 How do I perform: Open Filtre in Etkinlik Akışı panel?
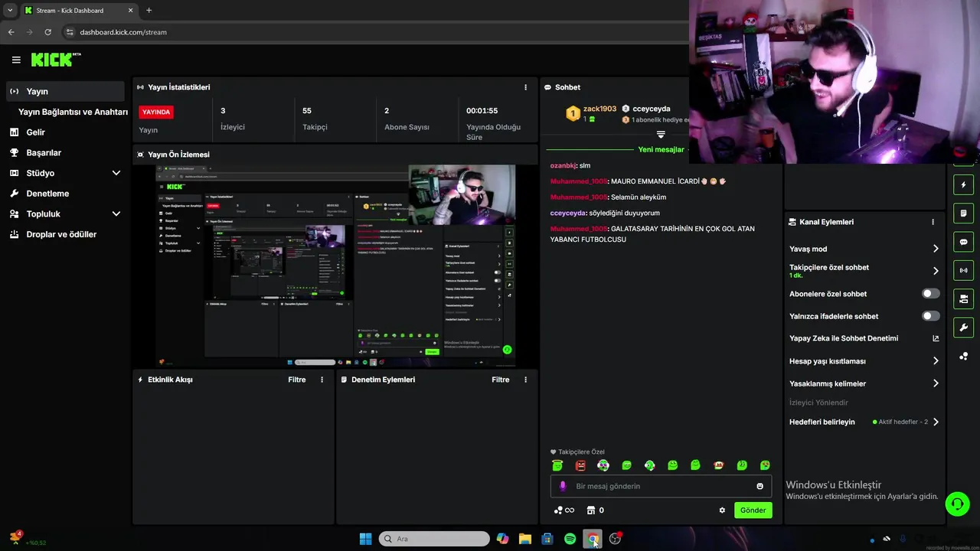[x=296, y=380]
